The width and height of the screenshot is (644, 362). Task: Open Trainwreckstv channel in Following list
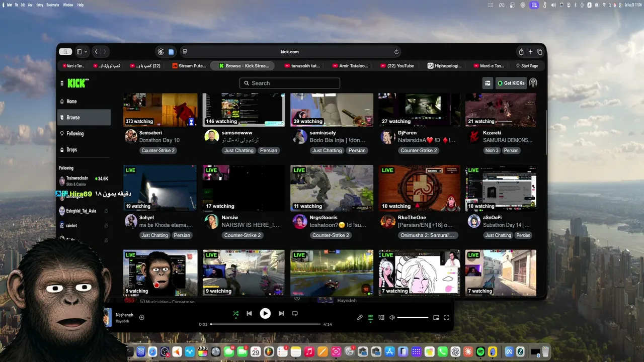[84, 181]
